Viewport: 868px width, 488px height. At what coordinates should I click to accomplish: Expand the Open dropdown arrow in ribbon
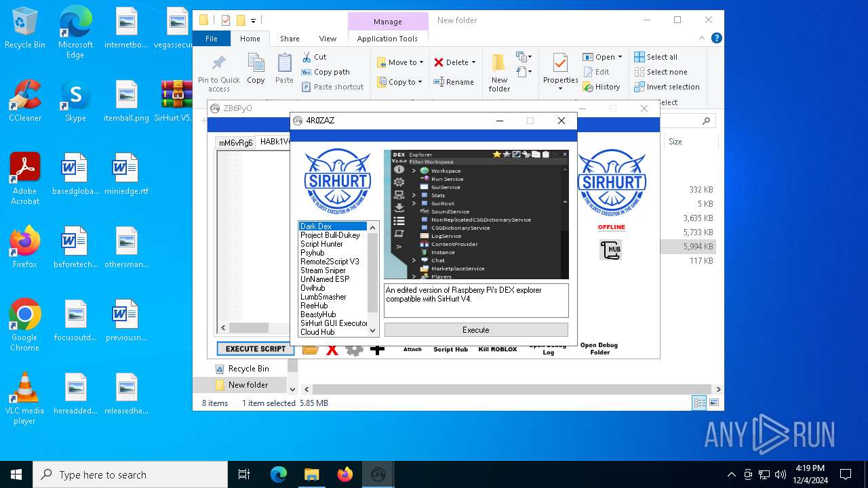(x=619, y=57)
